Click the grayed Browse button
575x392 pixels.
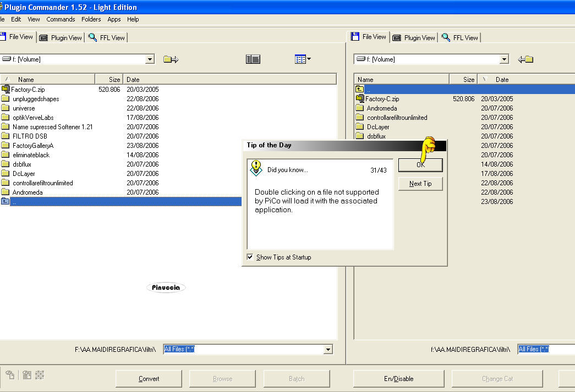point(222,378)
